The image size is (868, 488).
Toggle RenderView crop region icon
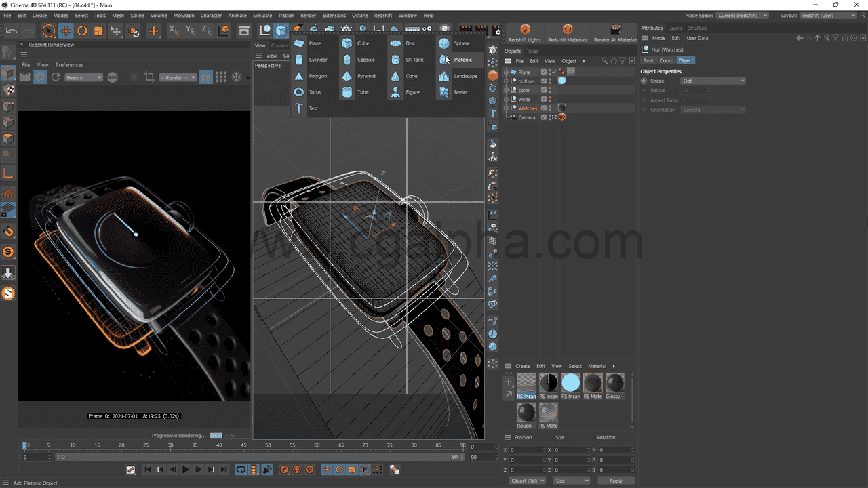150,77
